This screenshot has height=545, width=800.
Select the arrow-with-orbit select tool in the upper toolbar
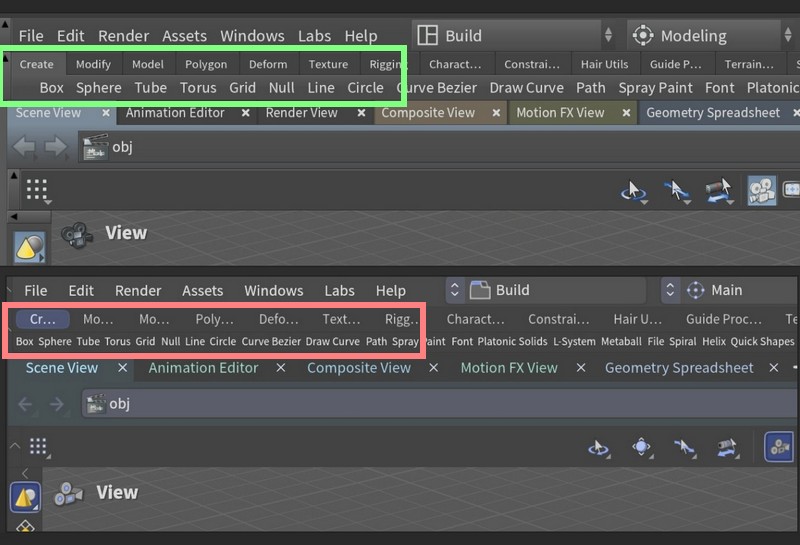634,192
